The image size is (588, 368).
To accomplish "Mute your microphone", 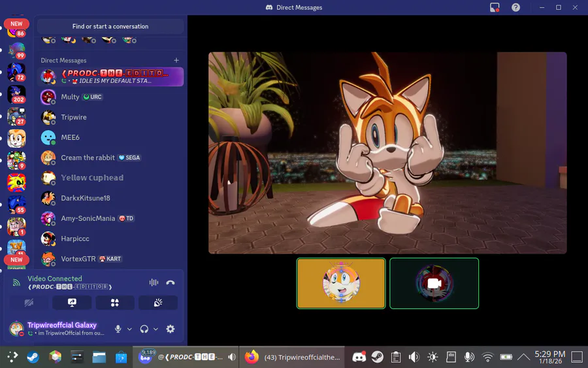I will 118,329.
